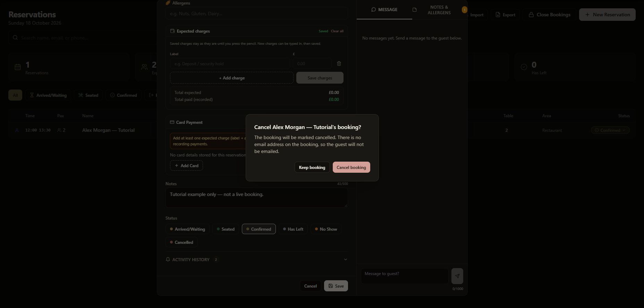Choose Keep booking in the dialog
Screen dimensions: 644x308
[312, 167]
